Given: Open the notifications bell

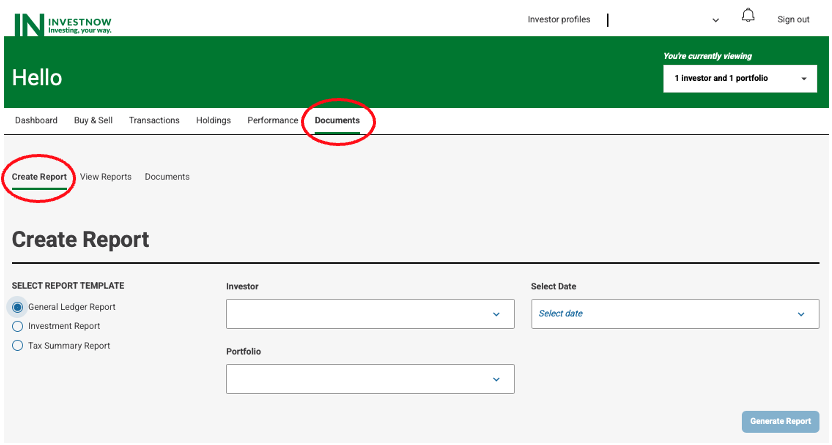Looking at the screenshot, I should [748, 16].
